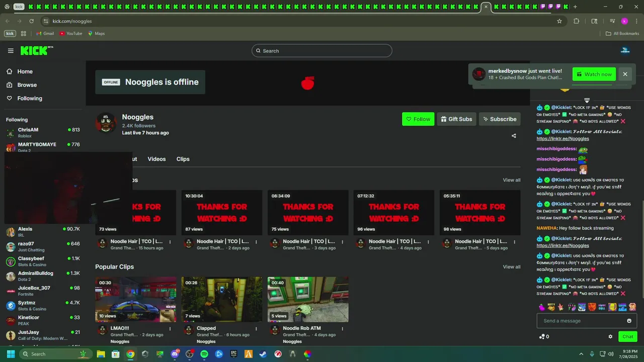The width and height of the screenshot is (644, 362).
Task: Click View all for Popular Clips
Action: [512, 267]
